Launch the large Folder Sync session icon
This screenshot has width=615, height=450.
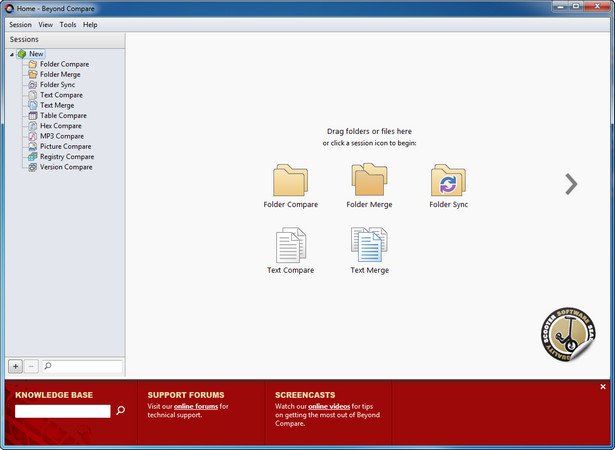[x=448, y=180]
